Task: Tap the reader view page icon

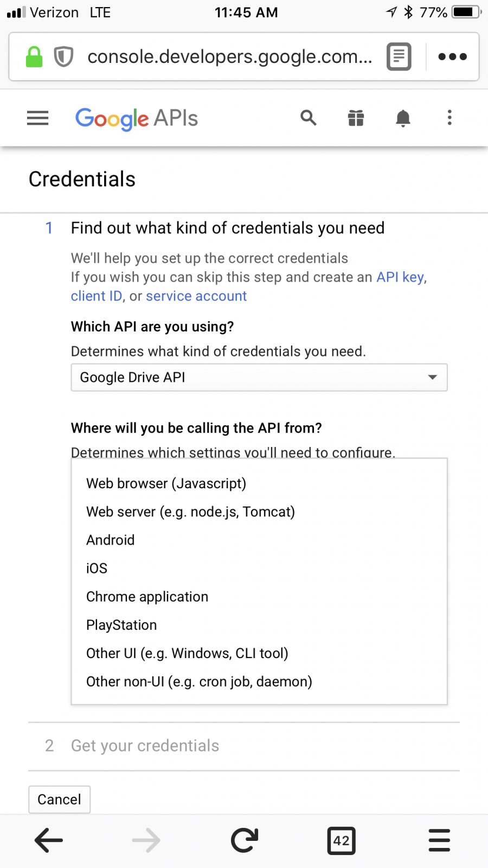Action: pyautogui.click(x=399, y=56)
